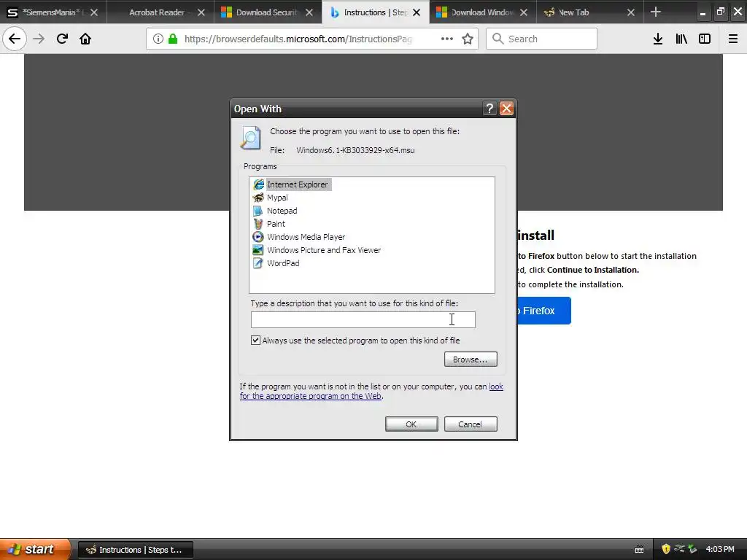The width and height of the screenshot is (747, 560).
Task: Click the Internet Explorer program icon
Action: pos(258,184)
